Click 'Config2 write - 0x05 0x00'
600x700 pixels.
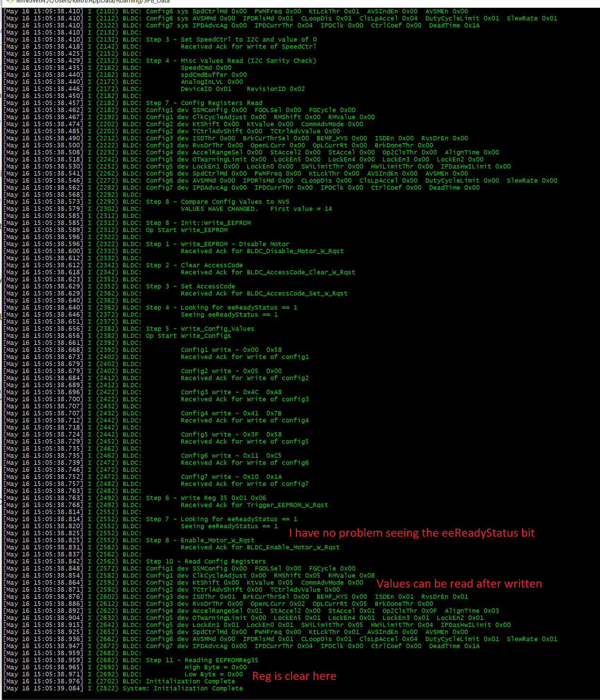pyautogui.click(x=231, y=371)
